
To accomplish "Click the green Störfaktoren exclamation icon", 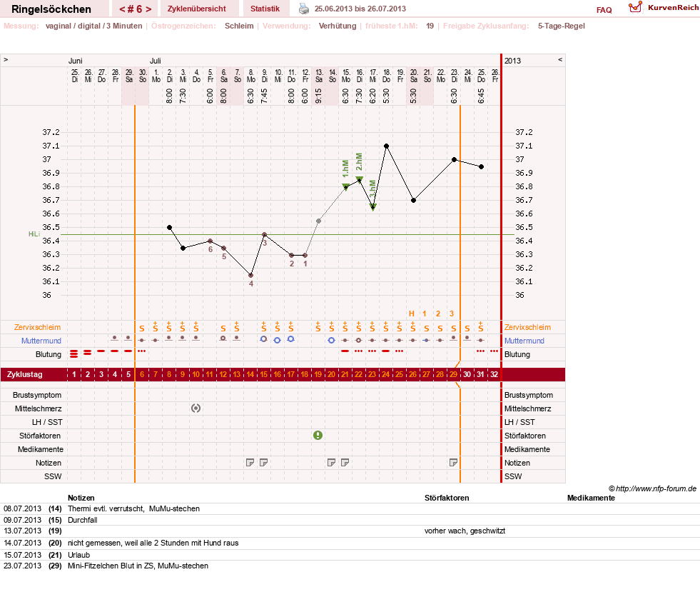I will coord(318,435).
